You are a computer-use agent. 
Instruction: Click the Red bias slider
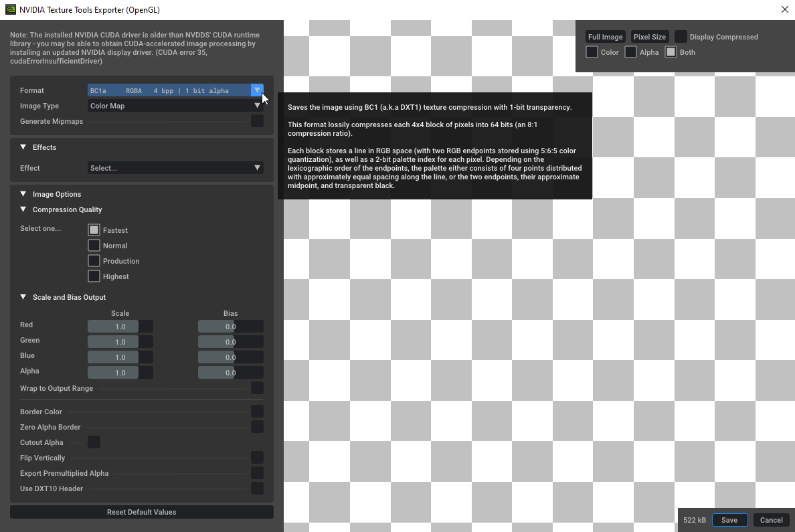(231, 326)
